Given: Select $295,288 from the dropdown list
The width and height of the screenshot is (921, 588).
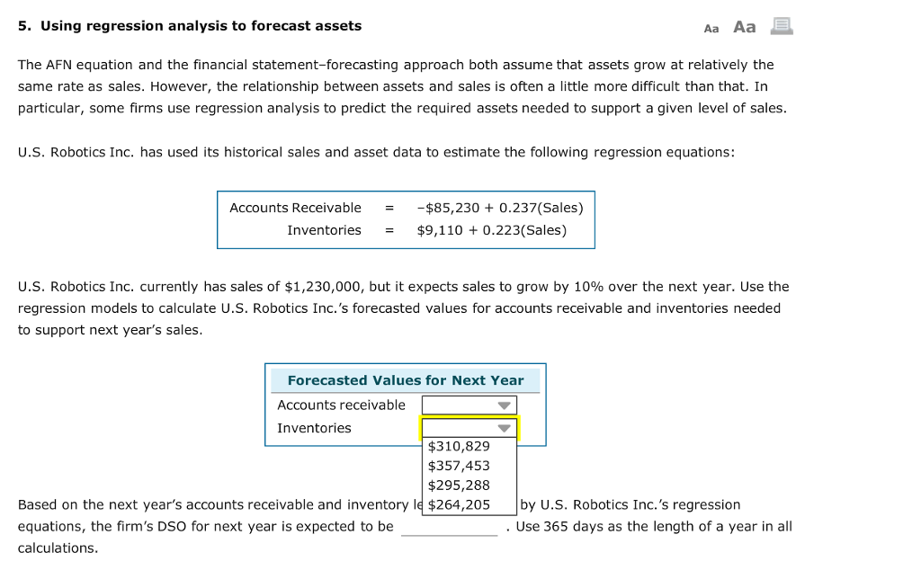Looking at the screenshot, I should (x=457, y=485).
